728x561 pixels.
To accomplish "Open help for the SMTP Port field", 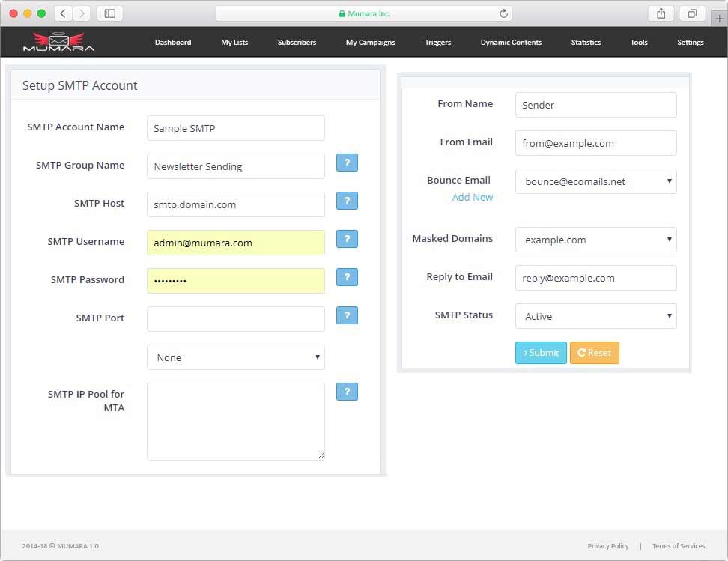I will [347, 315].
